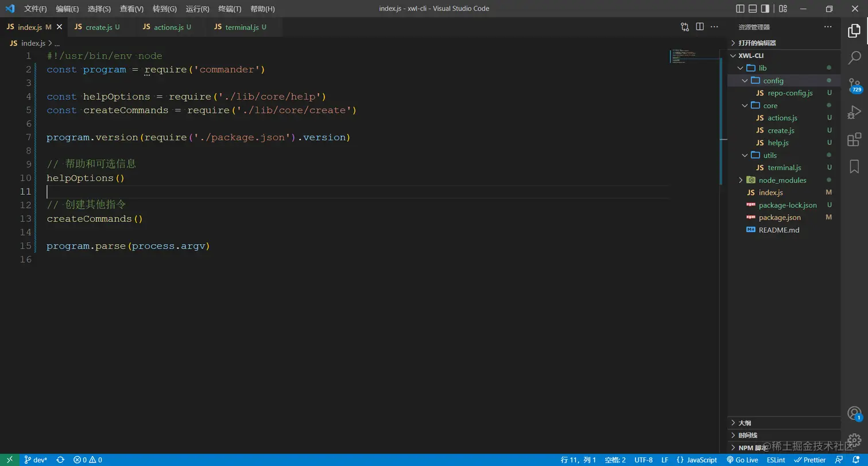Screen dimensions: 868x466
Task: Expand the 时间线 timeline section
Action: click(784, 436)
